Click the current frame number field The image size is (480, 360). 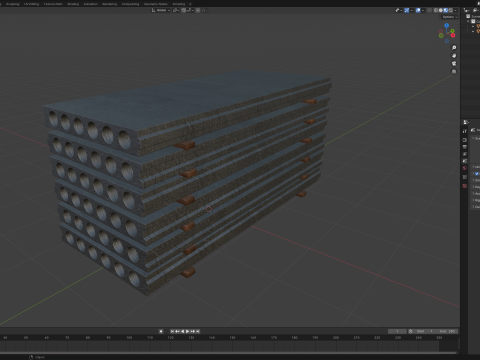click(x=397, y=331)
